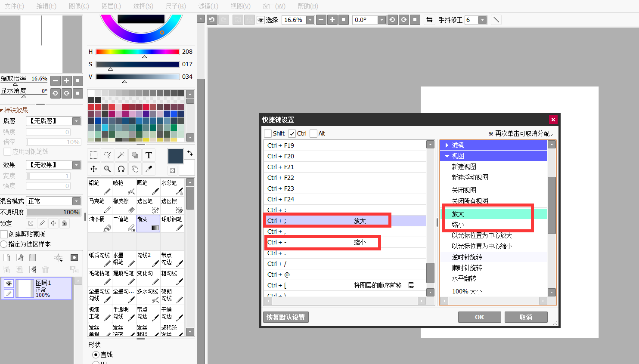Select the Zoom magnifier tool
The width and height of the screenshot is (639, 364).
(x=107, y=169)
